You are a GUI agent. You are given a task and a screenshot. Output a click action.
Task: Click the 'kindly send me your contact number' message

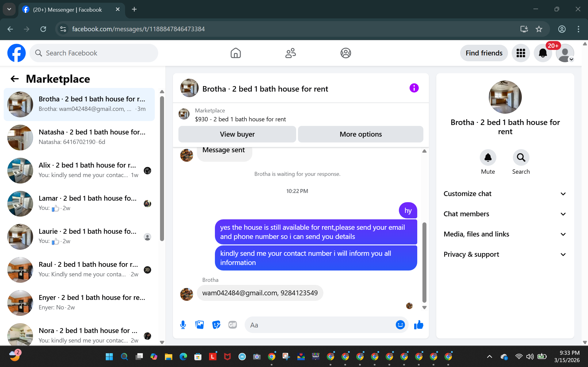tap(316, 258)
